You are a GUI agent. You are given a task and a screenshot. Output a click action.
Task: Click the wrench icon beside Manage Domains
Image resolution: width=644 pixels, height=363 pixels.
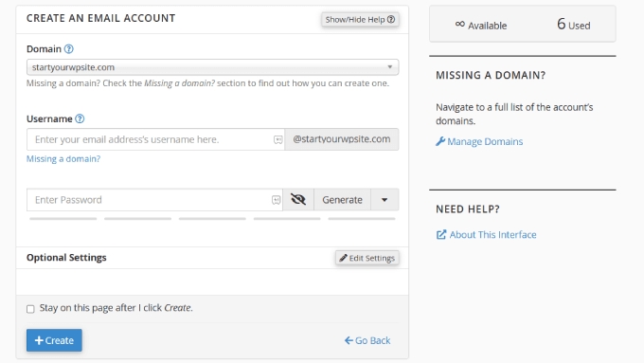pyautogui.click(x=440, y=141)
